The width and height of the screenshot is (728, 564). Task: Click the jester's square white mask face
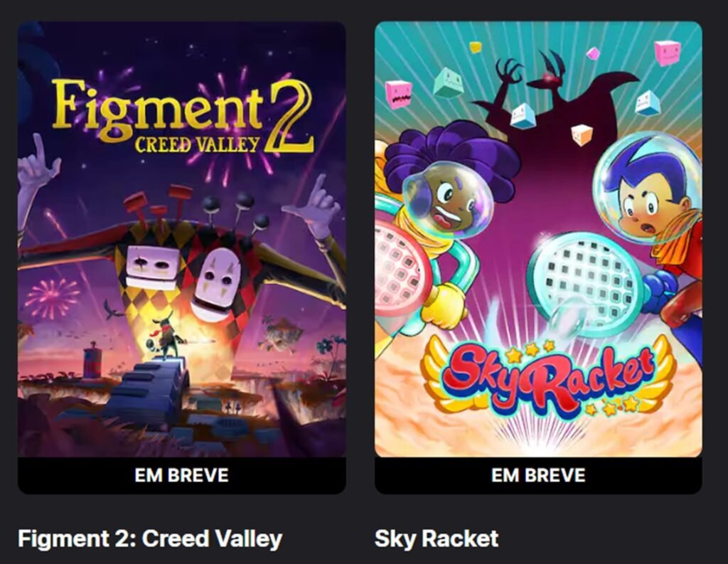tap(154, 267)
